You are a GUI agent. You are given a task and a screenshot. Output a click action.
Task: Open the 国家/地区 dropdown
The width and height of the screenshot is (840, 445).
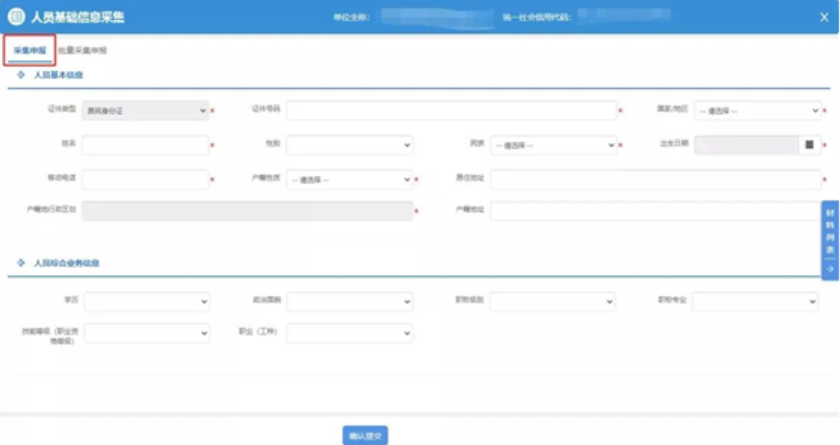[x=757, y=110]
